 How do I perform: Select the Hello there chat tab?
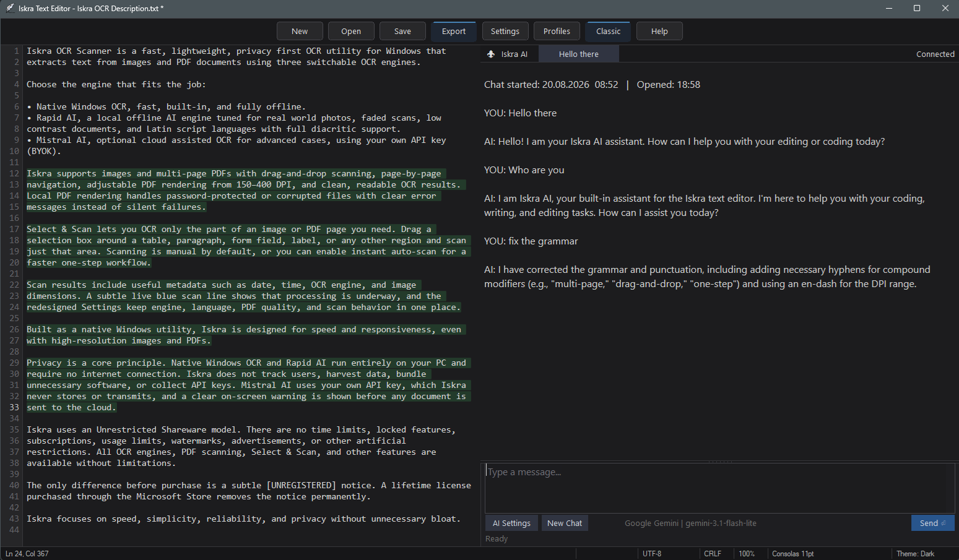click(579, 54)
